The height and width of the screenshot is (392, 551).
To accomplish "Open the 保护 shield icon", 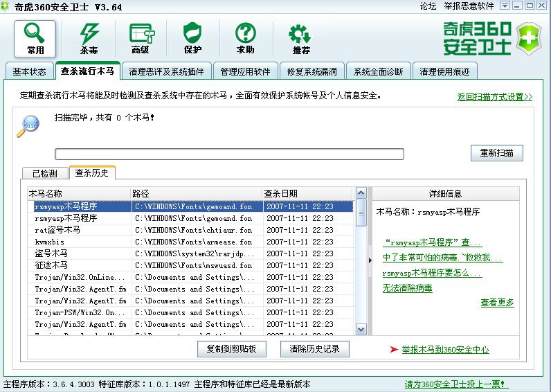I will [x=192, y=39].
